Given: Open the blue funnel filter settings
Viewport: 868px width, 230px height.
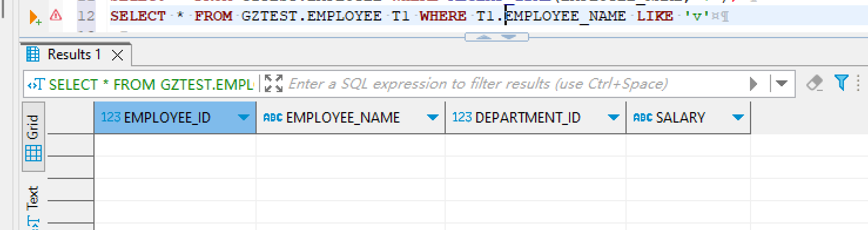Looking at the screenshot, I should (x=842, y=83).
